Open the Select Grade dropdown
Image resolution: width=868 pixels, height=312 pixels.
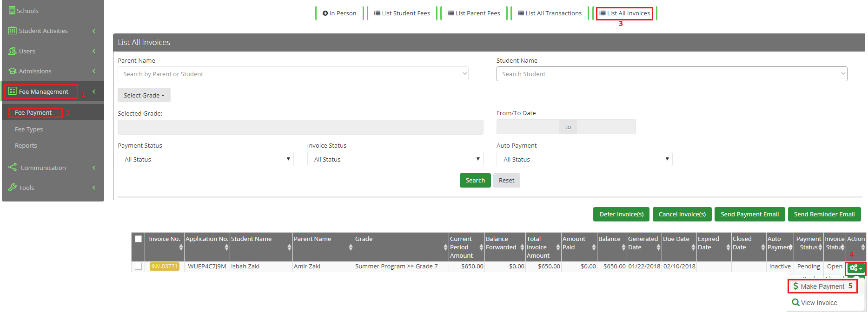coord(144,95)
